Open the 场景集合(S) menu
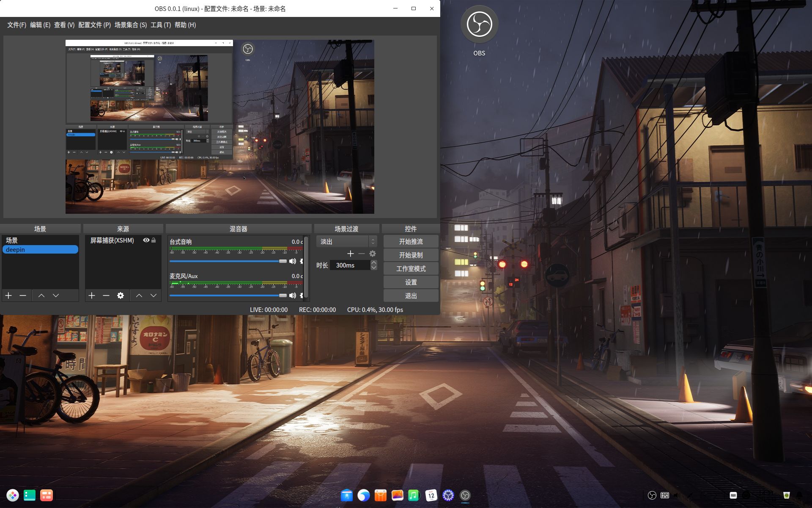 coord(131,25)
